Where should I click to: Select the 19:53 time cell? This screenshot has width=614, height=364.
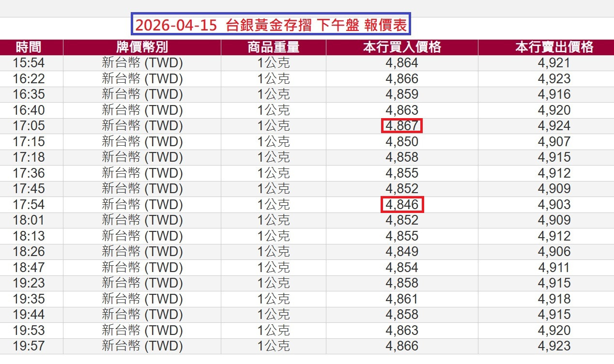click(x=29, y=331)
